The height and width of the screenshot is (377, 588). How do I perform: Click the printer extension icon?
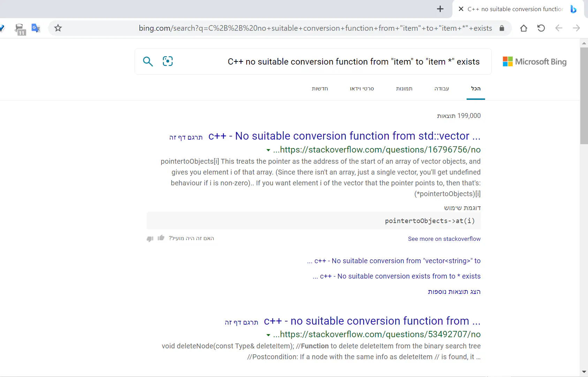click(20, 29)
